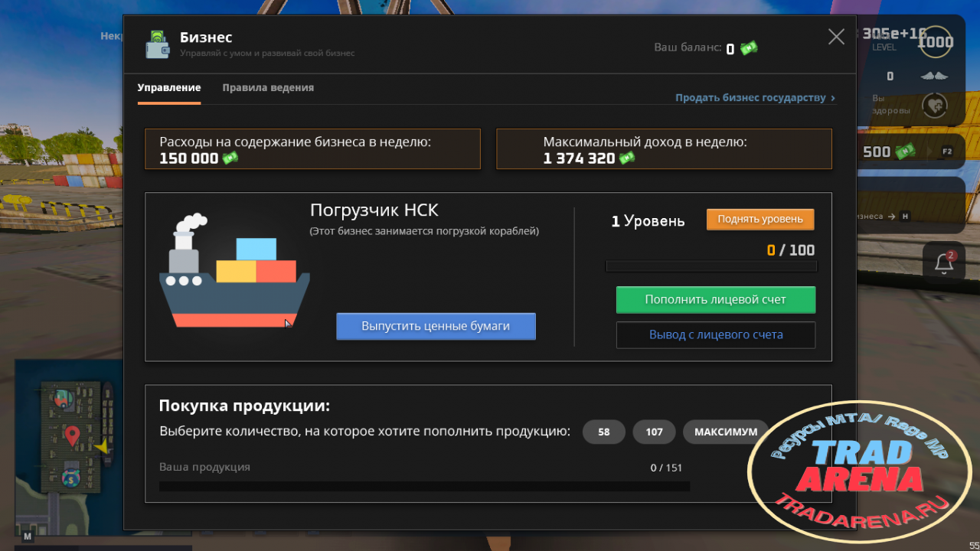Click the M map key label
The width and height of the screenshot is (980, 551).
pos(28,536)
